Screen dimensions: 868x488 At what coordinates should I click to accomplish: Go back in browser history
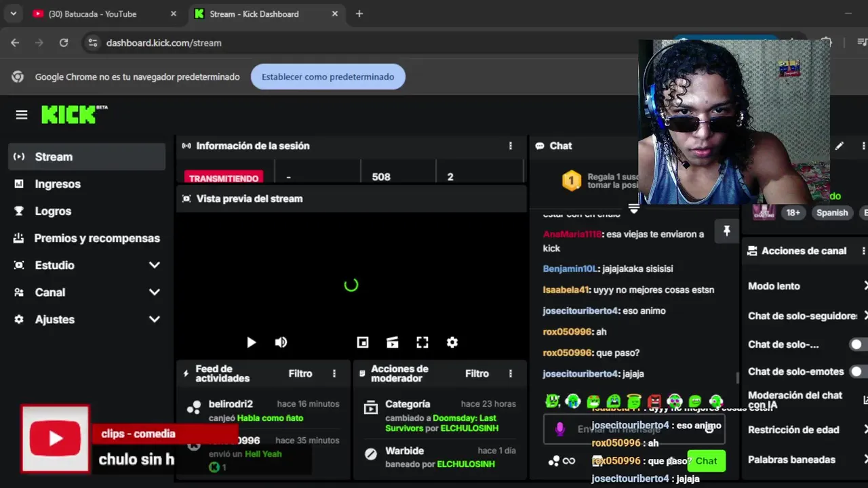(x=15, y=43)
